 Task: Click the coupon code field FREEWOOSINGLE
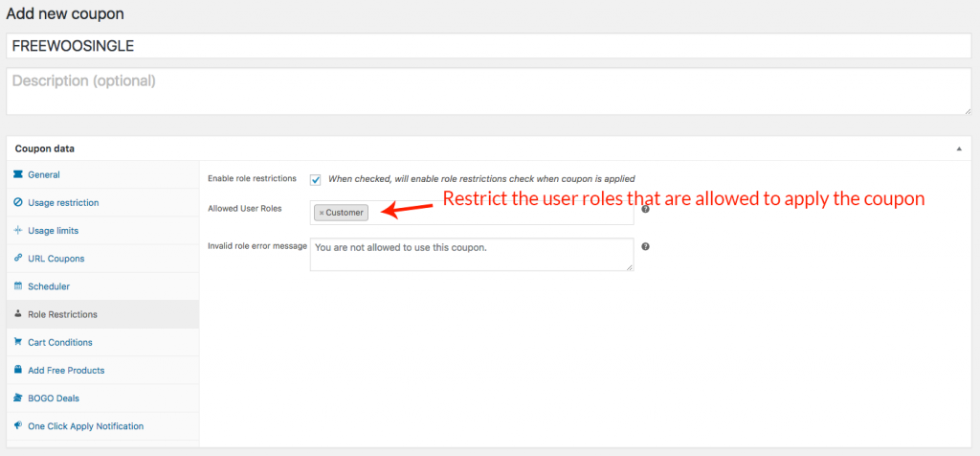pyautogui.click(x=489, y=46)
